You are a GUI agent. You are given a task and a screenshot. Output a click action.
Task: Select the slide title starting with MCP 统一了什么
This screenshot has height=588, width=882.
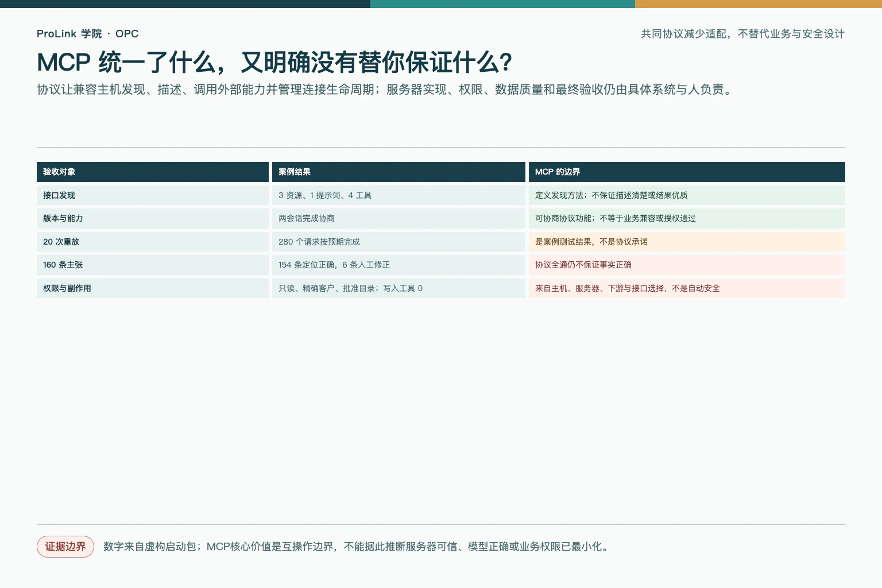coord(274,62)
